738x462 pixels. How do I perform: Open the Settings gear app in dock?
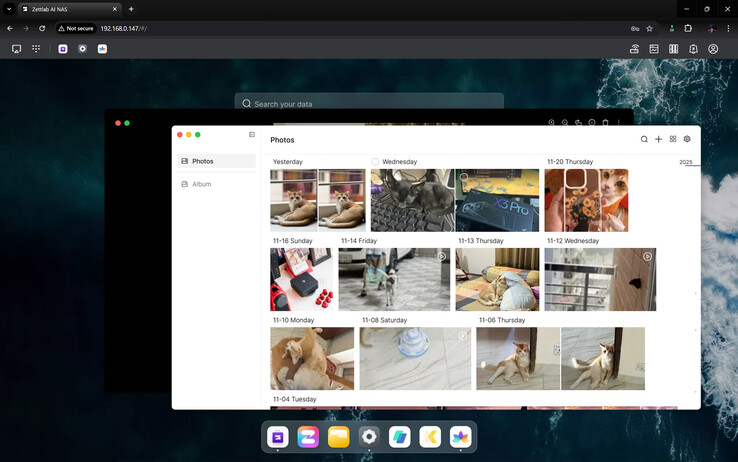pyautogui.click(x=369, y=437)
